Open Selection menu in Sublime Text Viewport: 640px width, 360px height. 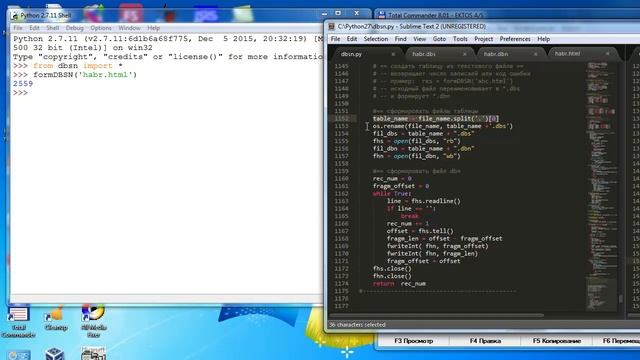[x=376, y=39]
